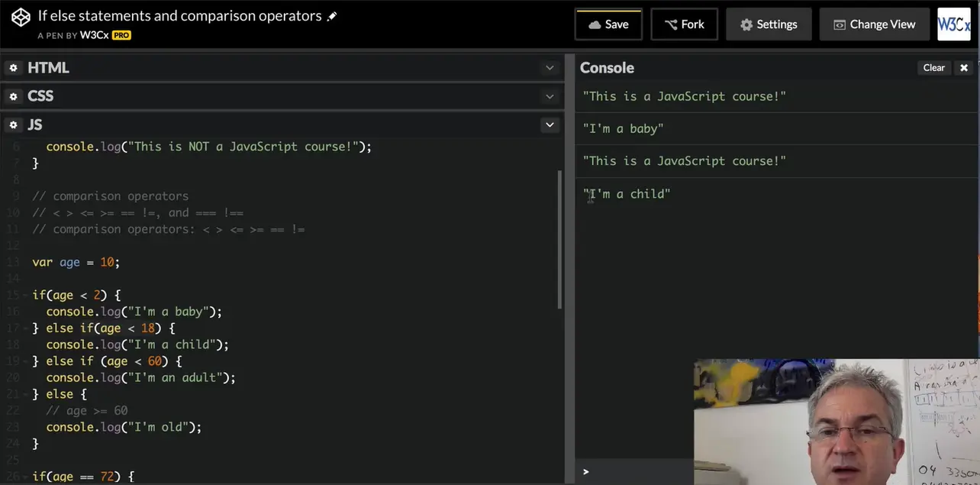Click the JS editor vertical scrollbar
The height and width of the screenshot is (485, 980).
point(560,239)
